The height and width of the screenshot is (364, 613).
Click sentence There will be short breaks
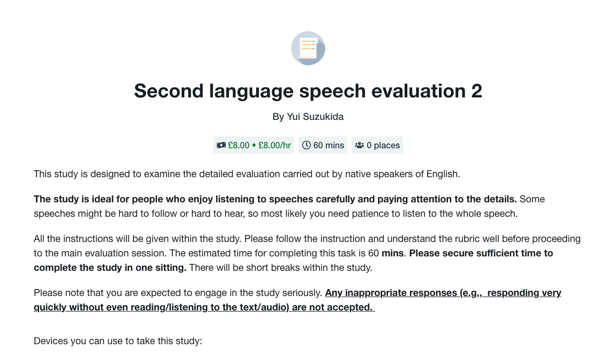[281, 268]
